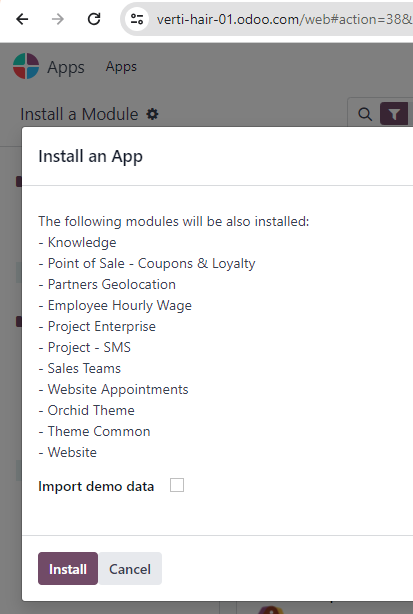Select the Apps brand title

point(66,67)
